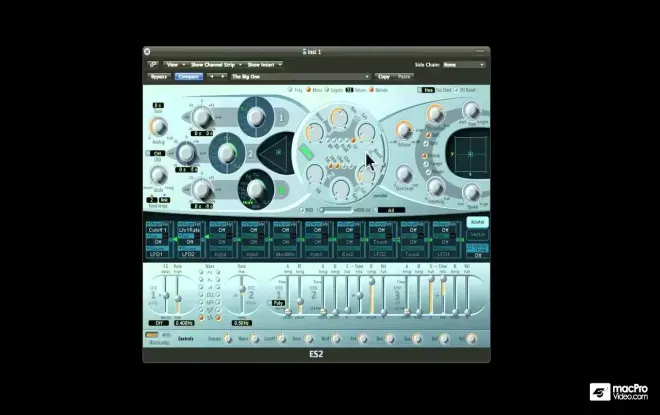Click the Oscillator 3 wave selector knob

(255, 190)
